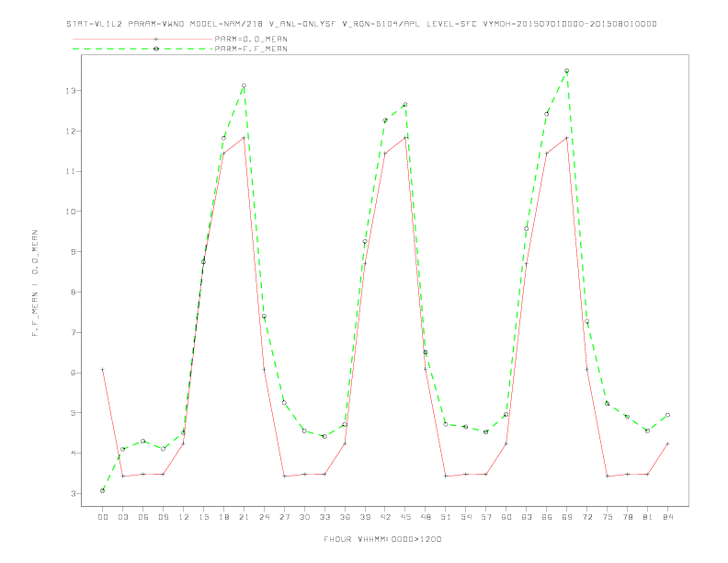Click the green circle marker in the legend

[x=156, y=49]
